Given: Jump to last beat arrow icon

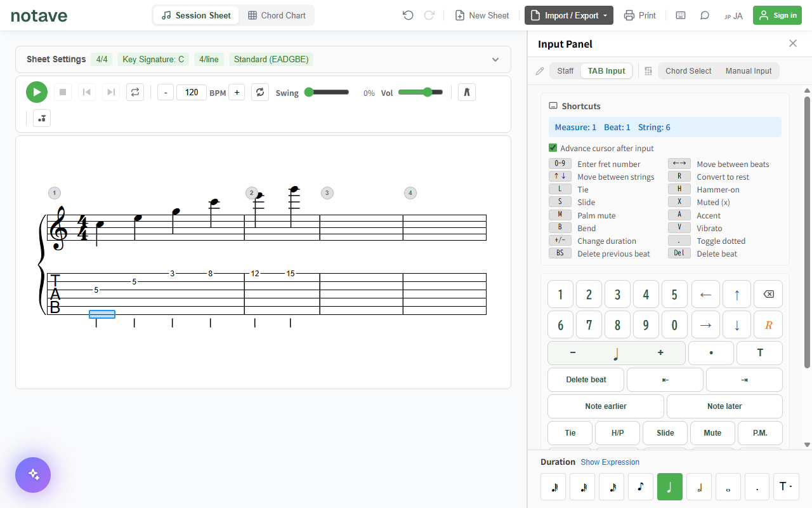Looking at the screenshot, I should click(744, 380).
